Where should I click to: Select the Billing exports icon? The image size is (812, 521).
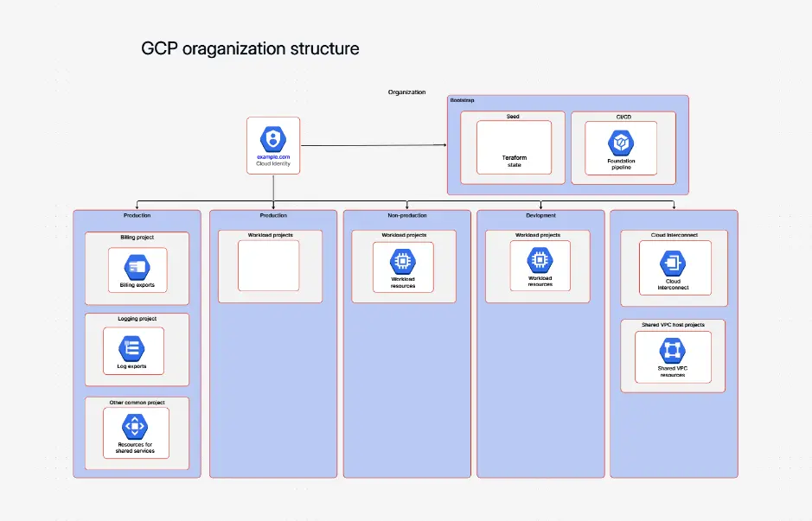(x=136, y=266)
